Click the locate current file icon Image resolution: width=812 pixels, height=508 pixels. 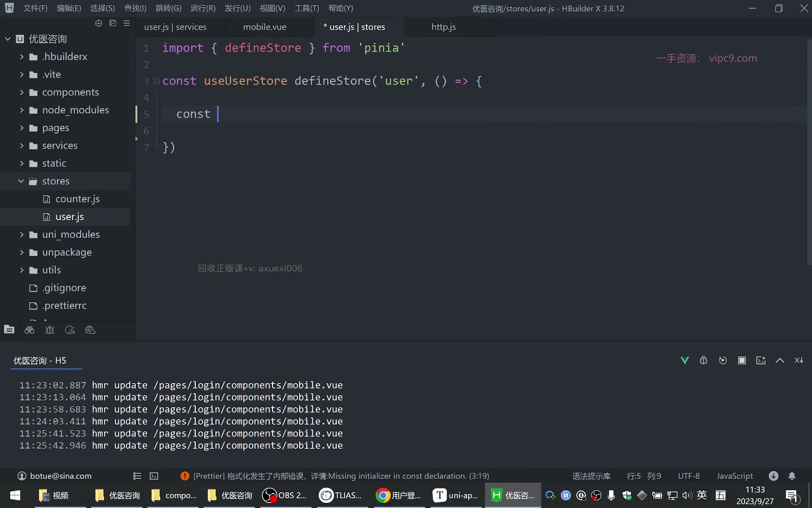tap(99, 23)
